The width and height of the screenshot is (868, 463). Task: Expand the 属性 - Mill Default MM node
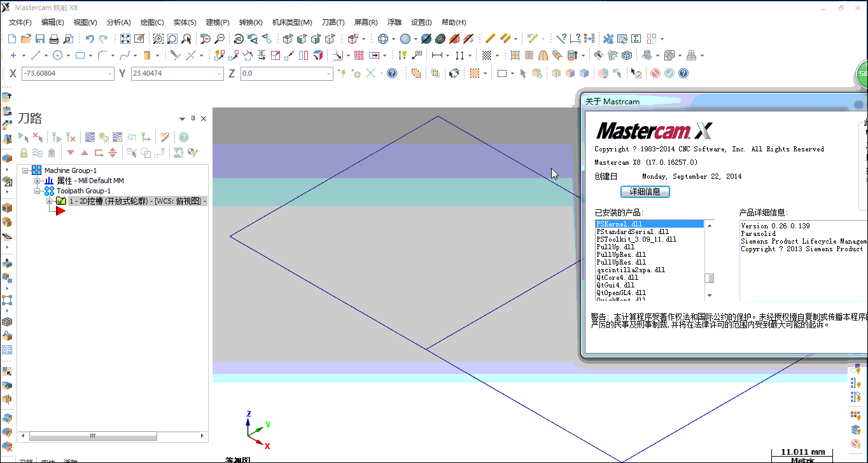(38, 181)
